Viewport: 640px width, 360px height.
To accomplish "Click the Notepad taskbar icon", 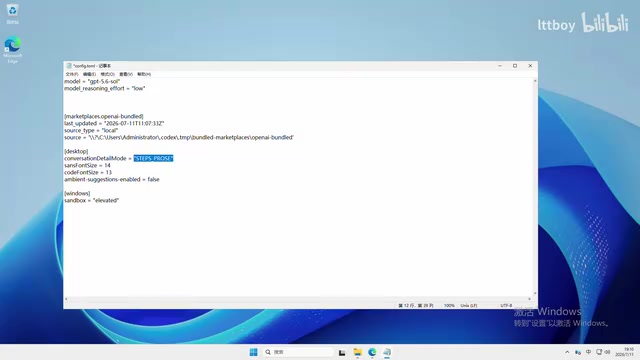I will tap(387, 352).
